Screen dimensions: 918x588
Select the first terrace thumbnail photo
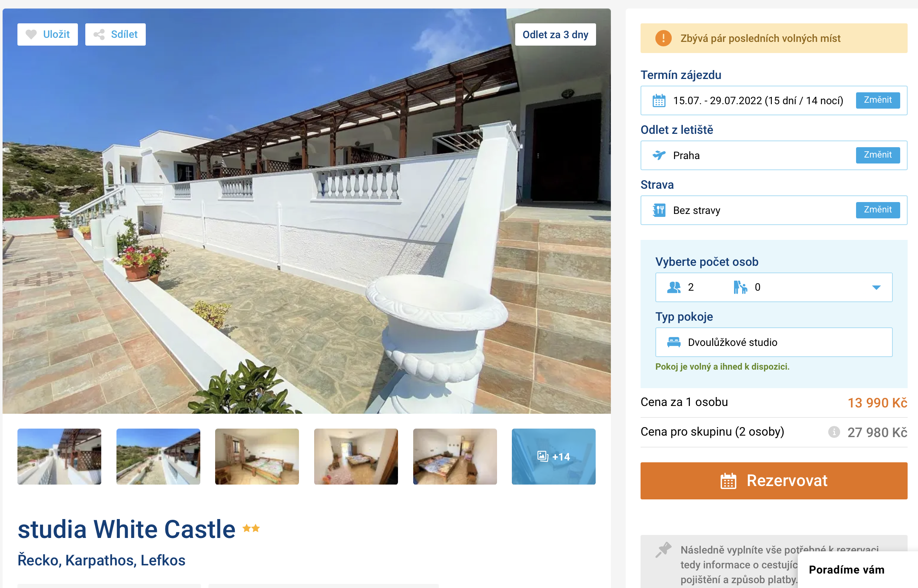tap(59, 457)
